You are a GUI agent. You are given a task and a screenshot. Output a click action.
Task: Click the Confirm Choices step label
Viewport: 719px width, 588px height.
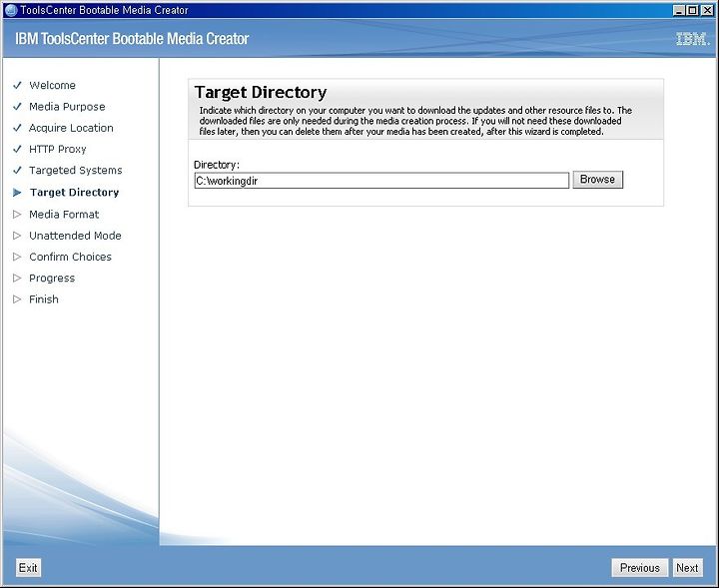click(x=70, y=257)
